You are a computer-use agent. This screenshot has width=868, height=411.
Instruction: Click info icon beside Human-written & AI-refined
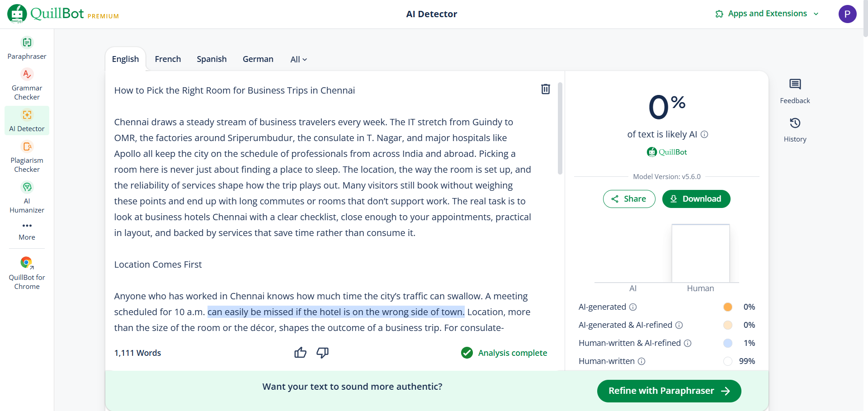688,343
